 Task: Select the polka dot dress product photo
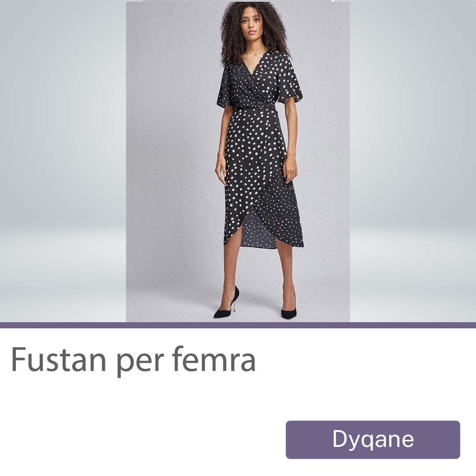[x=238, y=161]
